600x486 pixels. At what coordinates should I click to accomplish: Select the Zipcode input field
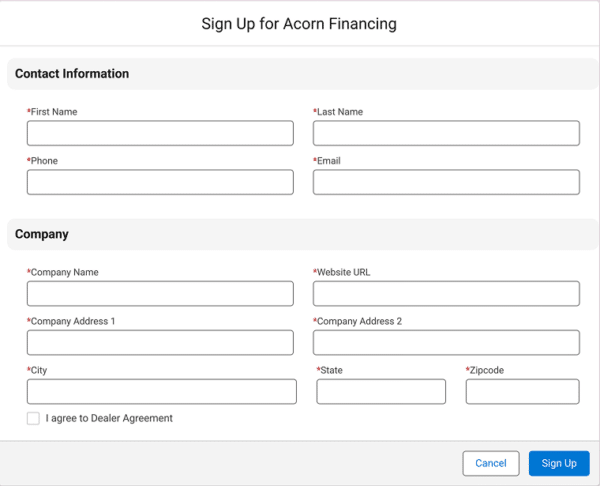click(x=522, y=391)
